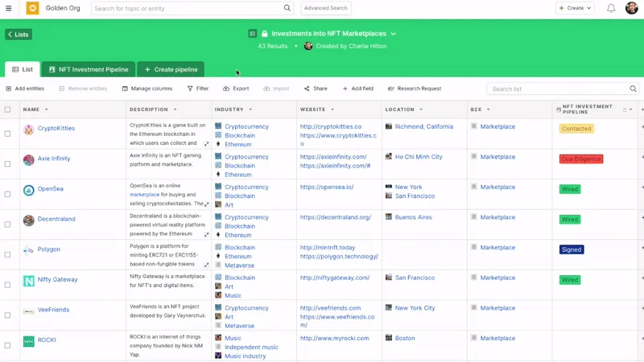Click the search magnifier in the top bar
The width and height of the screenshot is (644, 362).
(287, 8)
